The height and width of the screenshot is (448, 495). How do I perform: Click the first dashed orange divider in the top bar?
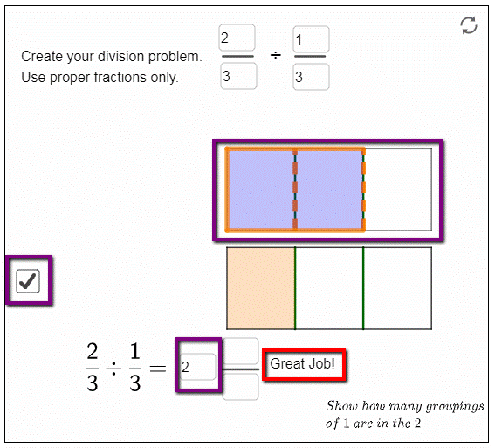295,190
